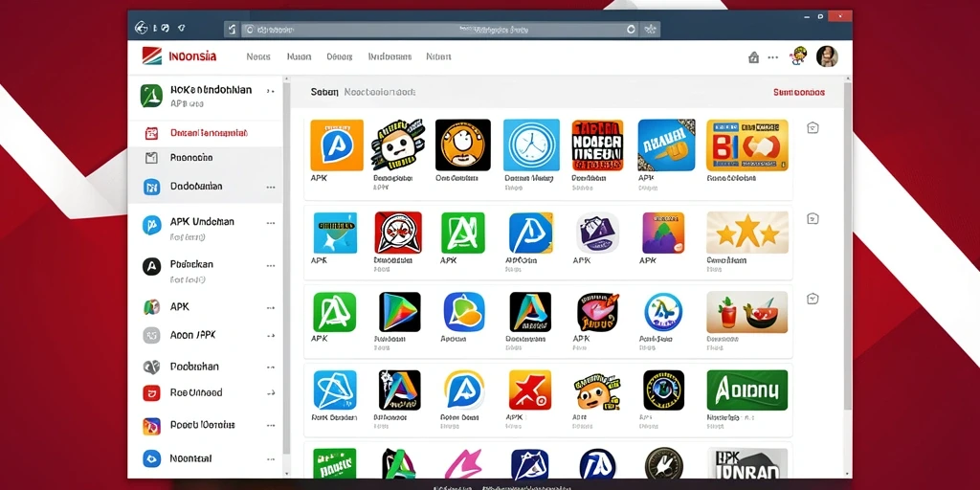Click the blue eye-shaped icon at the sidebar bottom
Image resolution: width=980 pixels, height=490 pixels.
[151, 458]
